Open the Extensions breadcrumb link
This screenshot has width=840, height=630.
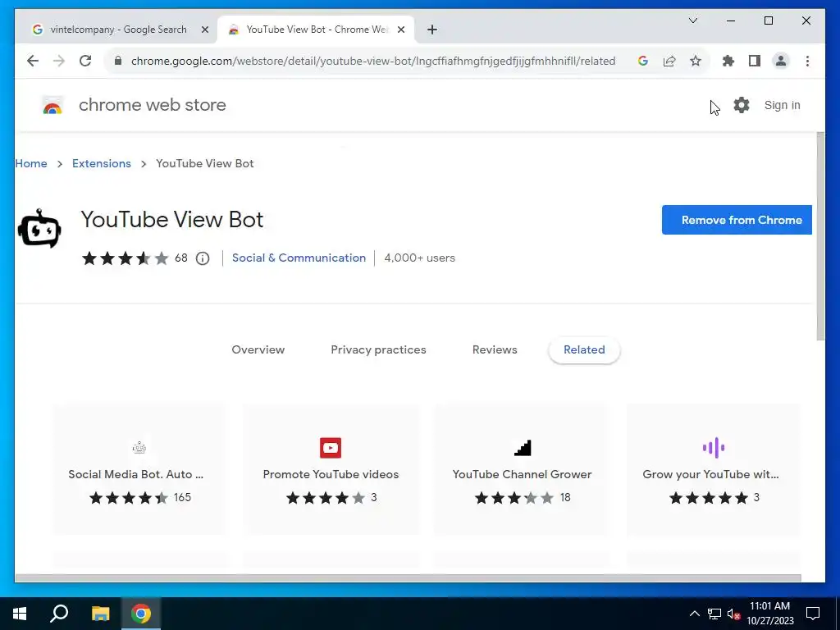pyautogui.click(x=101, y=163)
